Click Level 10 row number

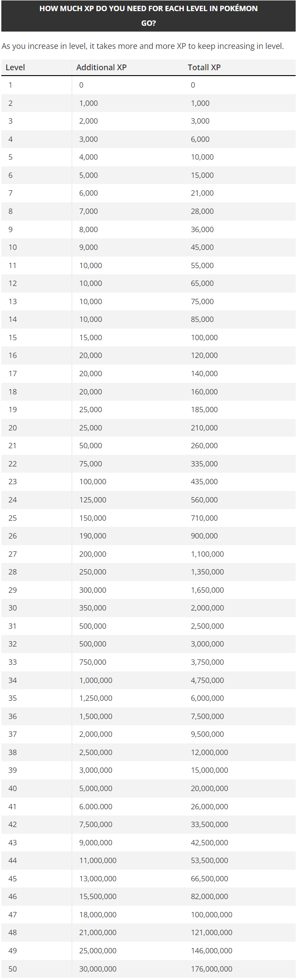click(12, 247)
